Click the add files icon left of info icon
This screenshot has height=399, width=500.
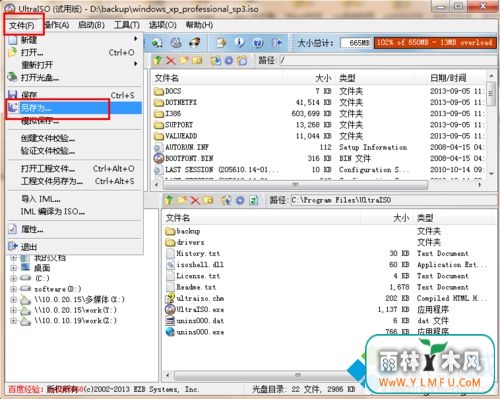coord(221,43)
